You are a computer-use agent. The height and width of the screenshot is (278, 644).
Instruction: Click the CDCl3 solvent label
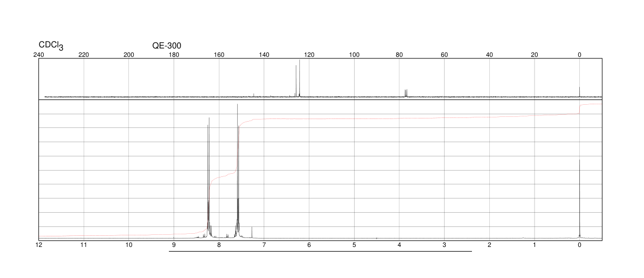(51, 46)
